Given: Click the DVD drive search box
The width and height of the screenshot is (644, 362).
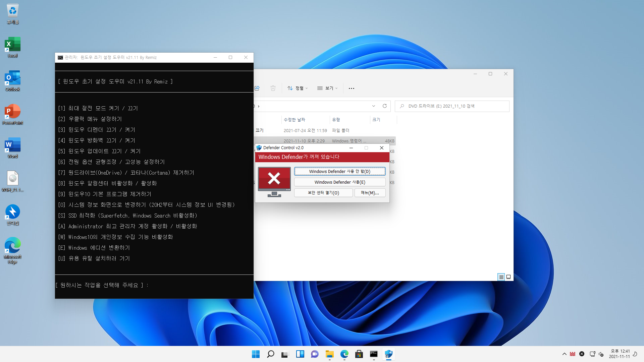Looking at the screenshot, I should (452, 106).
